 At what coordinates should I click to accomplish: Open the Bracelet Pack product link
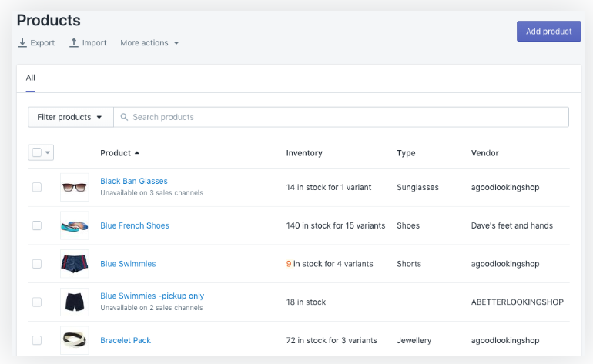(126, 340)
